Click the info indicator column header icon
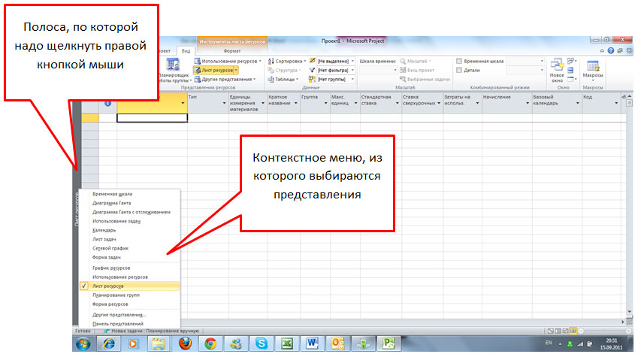The width and height of the screenshot is (644, 354). (107, 103)
